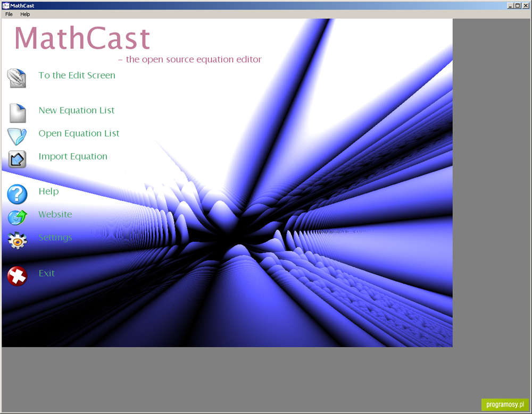This screenshot has width=532, height=414.
Task: Open the Help link on the start screen
Action: (48, 191)
